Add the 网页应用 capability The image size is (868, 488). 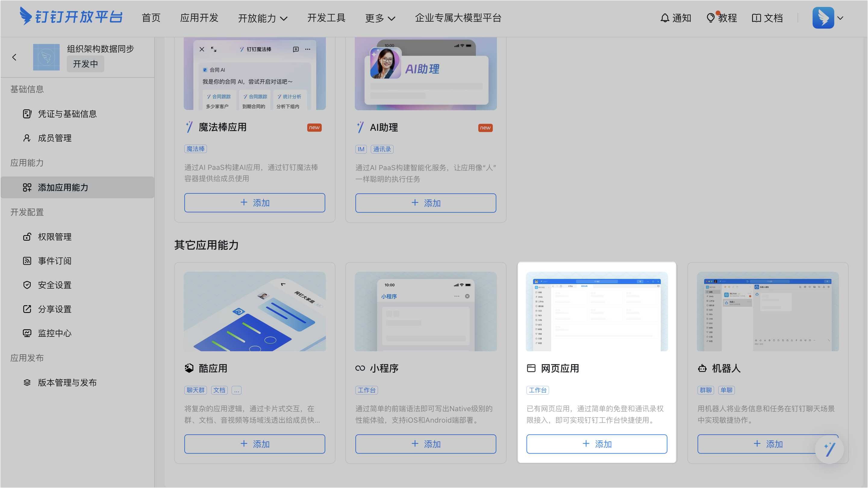597,444
